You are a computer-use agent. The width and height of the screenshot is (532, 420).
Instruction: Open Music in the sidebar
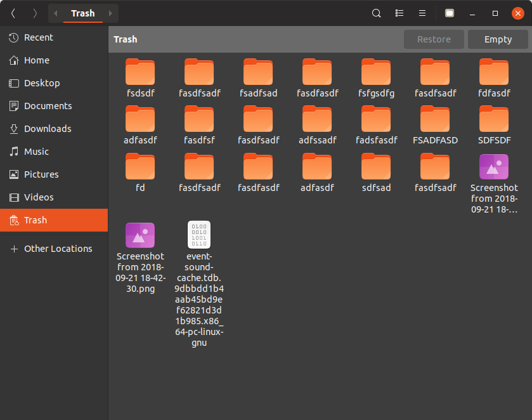coord(54,152)
